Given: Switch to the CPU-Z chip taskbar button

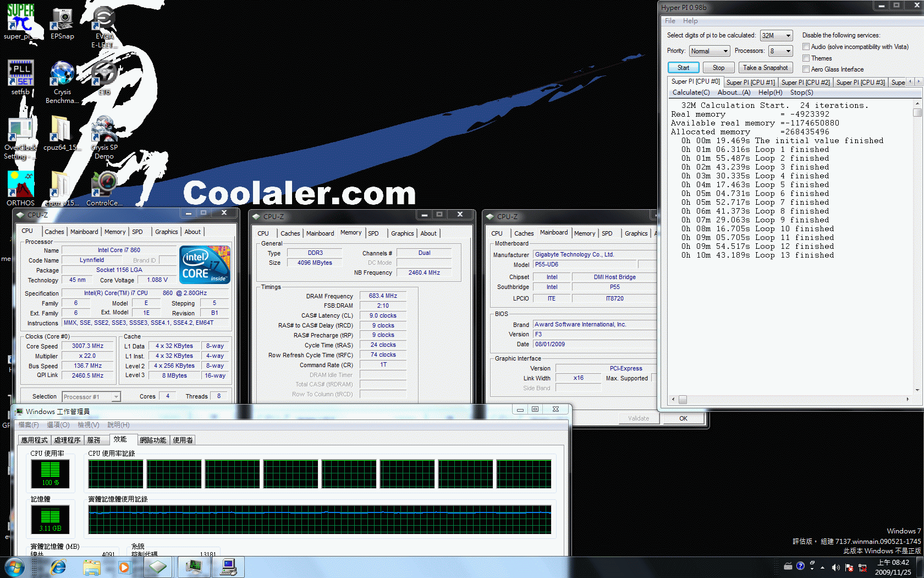Looking at the screenshot, I should coord(158,567).
